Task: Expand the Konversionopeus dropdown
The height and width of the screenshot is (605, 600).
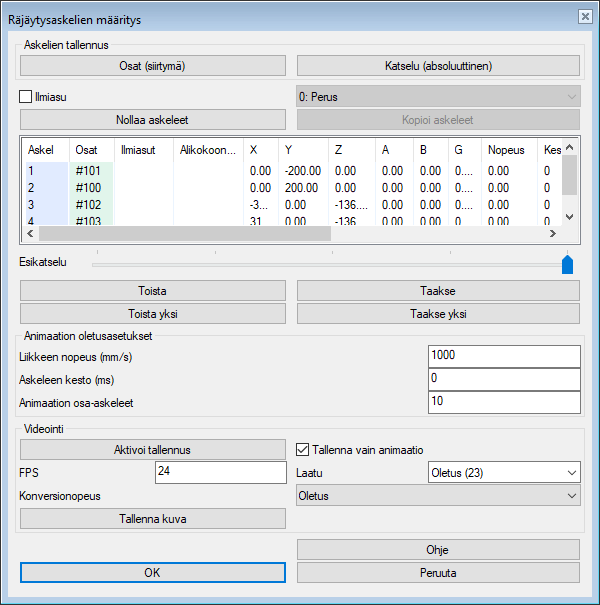Action: [x=438, y=495]
